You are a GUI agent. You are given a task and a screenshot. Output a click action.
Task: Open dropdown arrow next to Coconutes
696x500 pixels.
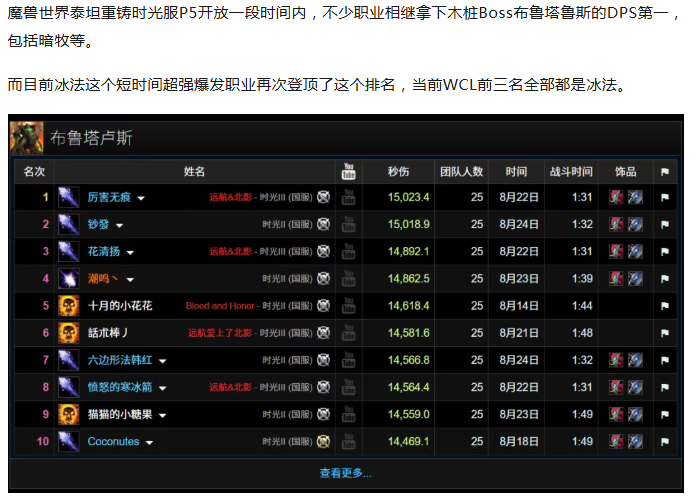click(149, 443)
